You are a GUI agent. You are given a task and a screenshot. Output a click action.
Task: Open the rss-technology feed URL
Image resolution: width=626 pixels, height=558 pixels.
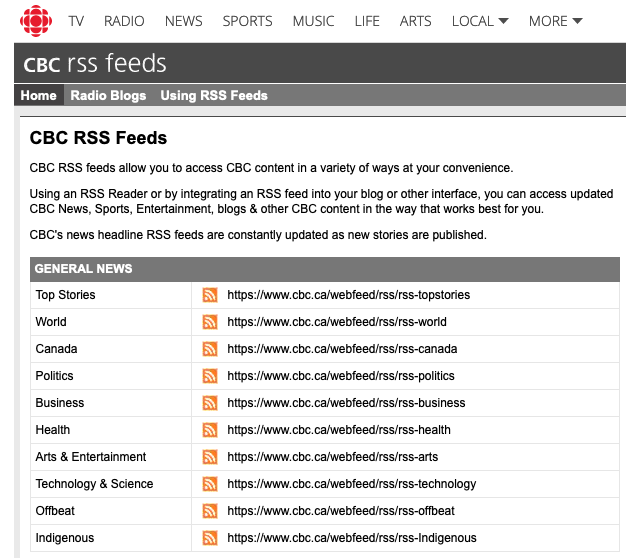tap(352, 484)
